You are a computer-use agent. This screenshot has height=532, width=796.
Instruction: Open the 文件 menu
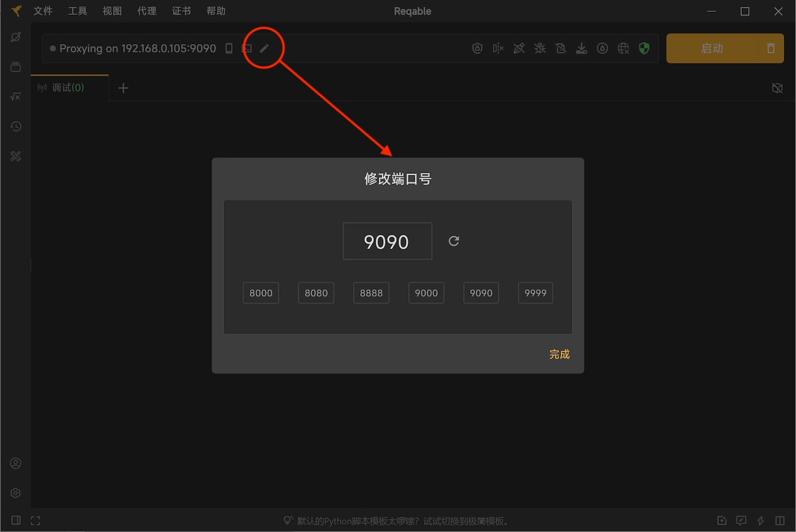tap(43, 11)
